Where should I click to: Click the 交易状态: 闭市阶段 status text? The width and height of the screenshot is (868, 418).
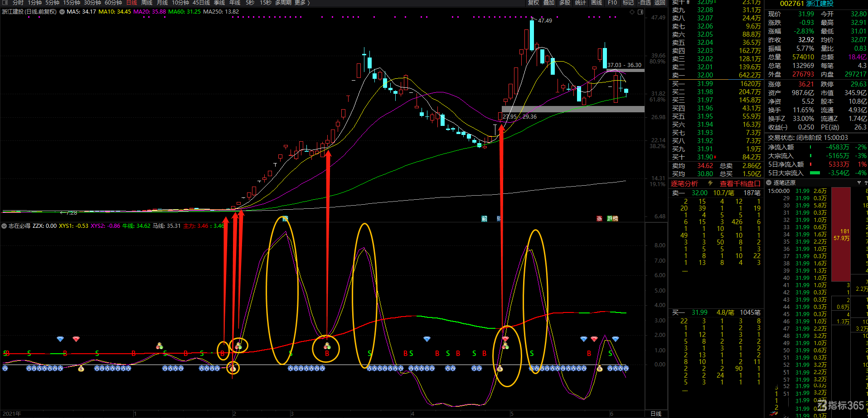click(x=808, y=138)
